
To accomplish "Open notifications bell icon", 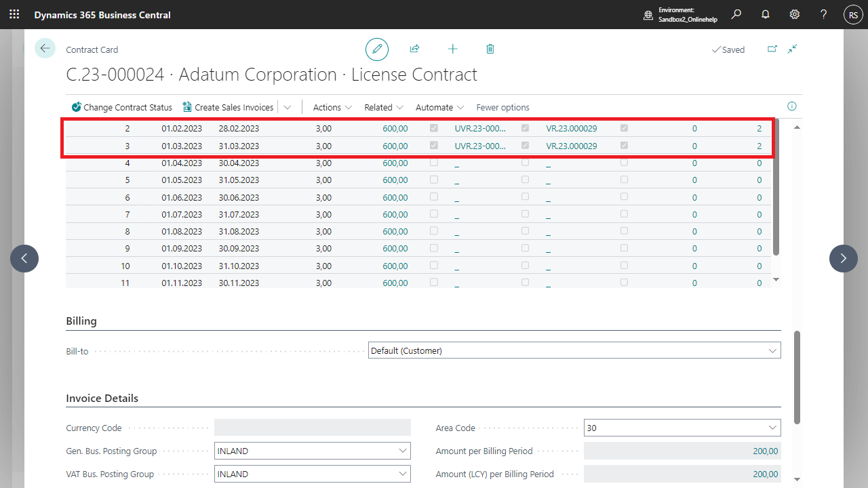I will pyautogui.click(x=766, y=14).
